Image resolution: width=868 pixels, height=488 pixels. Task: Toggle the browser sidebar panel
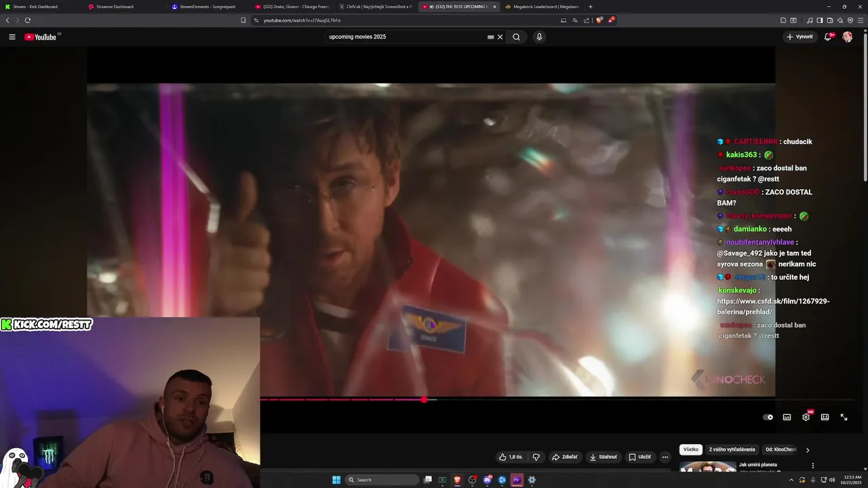[819, 20]
